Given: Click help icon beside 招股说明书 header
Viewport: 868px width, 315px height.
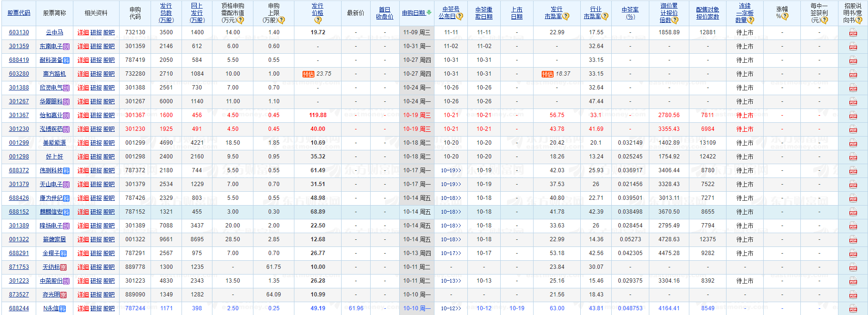Looking at the screenshot, I should [x=859, y=20].
